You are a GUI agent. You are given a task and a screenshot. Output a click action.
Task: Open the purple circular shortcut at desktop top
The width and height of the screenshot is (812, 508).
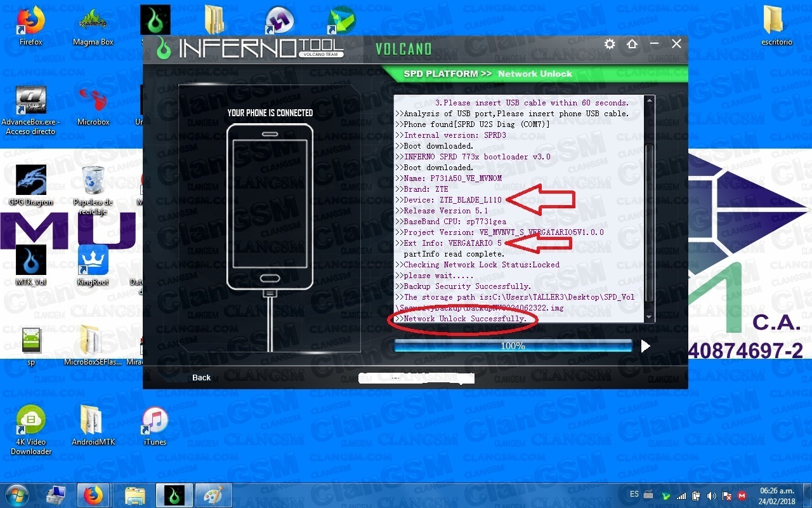pyautogui.click(x=280, y=20)
